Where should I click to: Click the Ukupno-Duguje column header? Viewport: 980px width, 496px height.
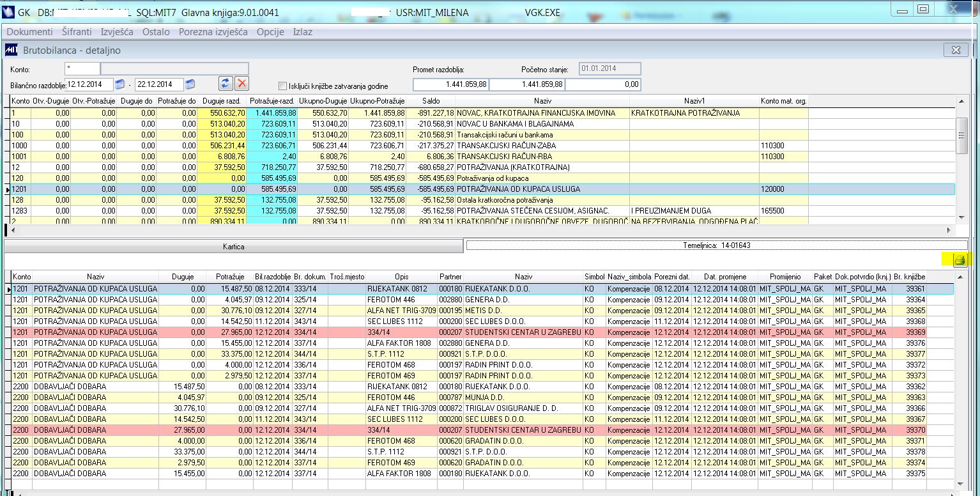coord(323,101)
